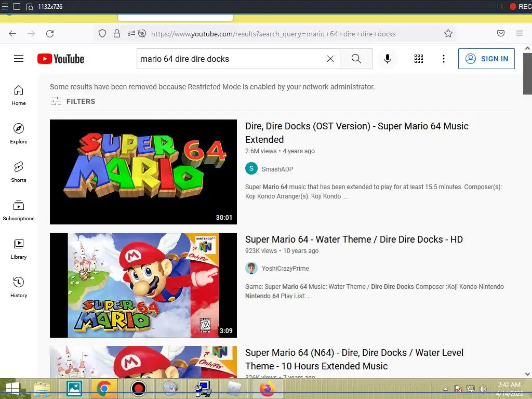This screenshot has width=532, height=399.
Task: Open Super Mario 64 - Water Theme title
Action: coord(354,239)
